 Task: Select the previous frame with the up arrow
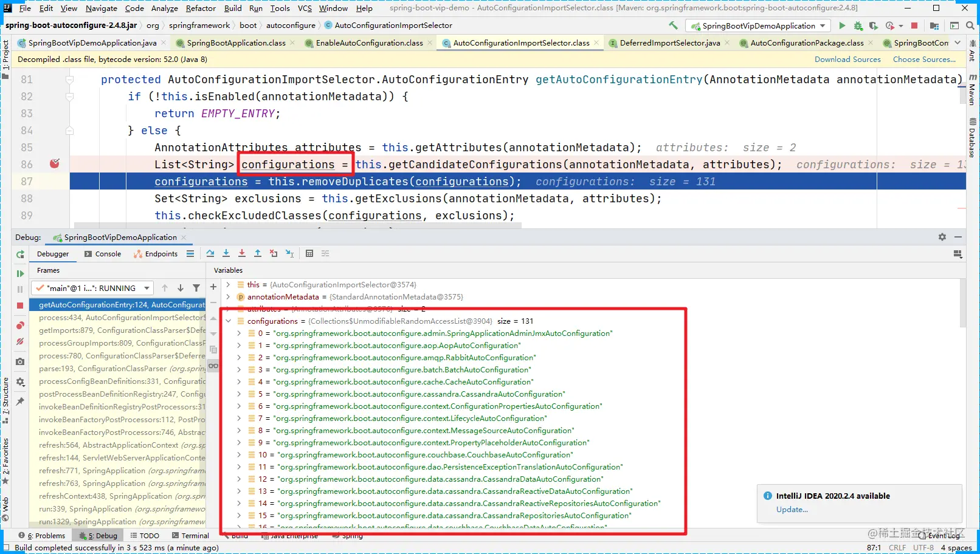(165, 288)
